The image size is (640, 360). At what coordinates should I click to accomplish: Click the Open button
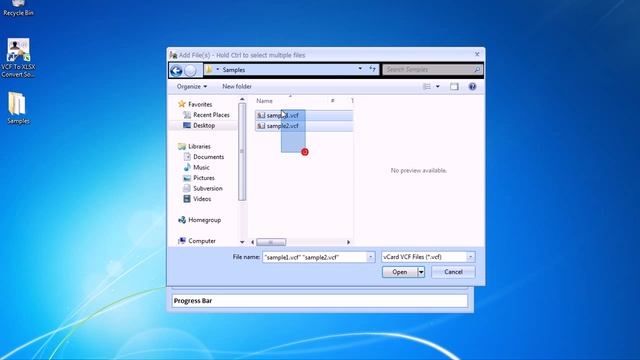pyautogui.click(x=400, y=272)
